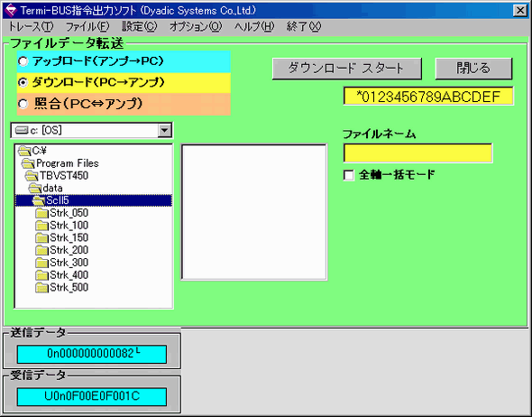Open the トレース(T) menu
Image resolution: width=532 pixels, height=417 pixels.
point(30,26)
